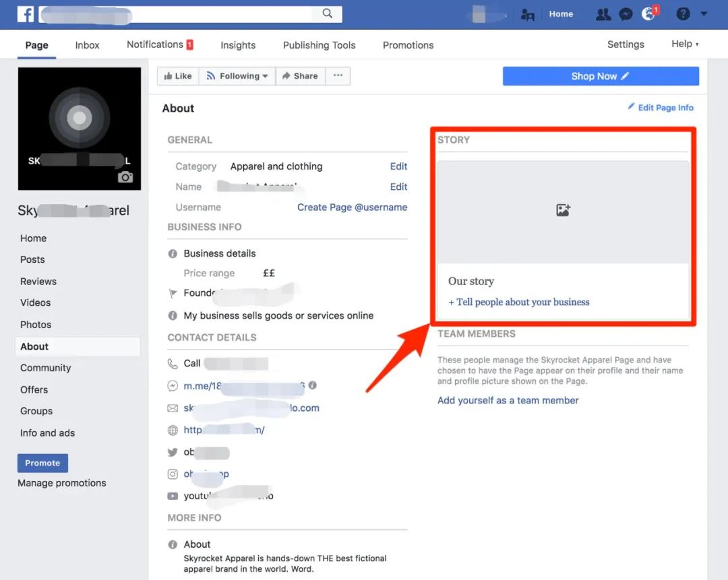The height and width of the screenshot is (580, 728).
Task: Open the Publishing Tools tab
Action: coord(319,45)
